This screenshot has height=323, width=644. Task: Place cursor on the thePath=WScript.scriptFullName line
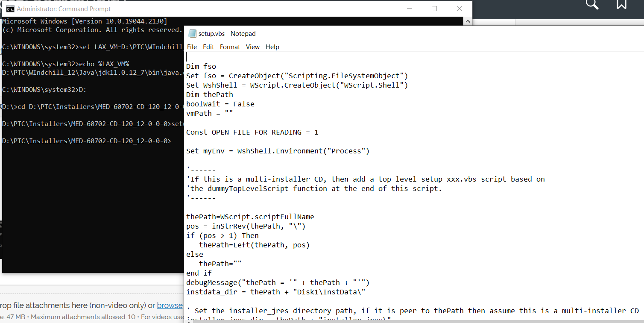click(250, 217)
